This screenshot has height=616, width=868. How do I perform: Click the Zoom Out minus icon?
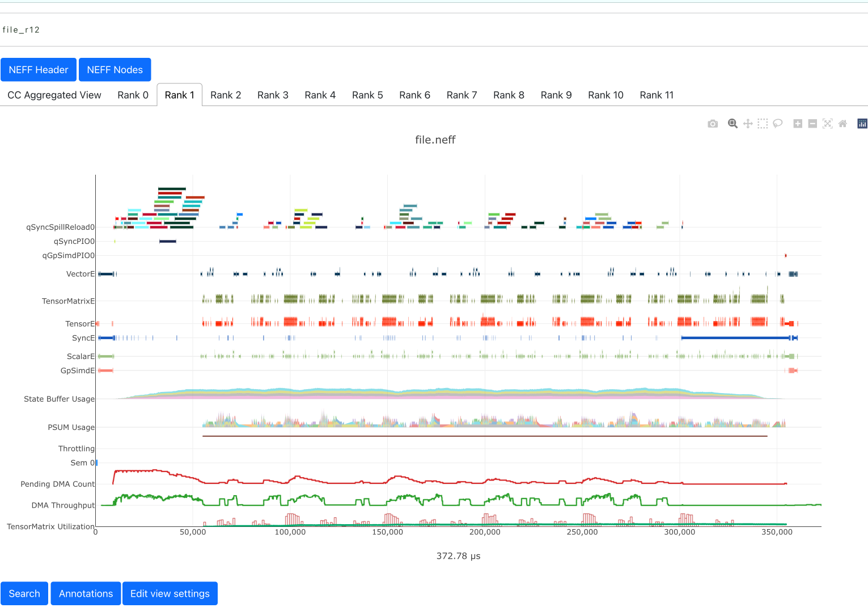click(x=812, y=124)
